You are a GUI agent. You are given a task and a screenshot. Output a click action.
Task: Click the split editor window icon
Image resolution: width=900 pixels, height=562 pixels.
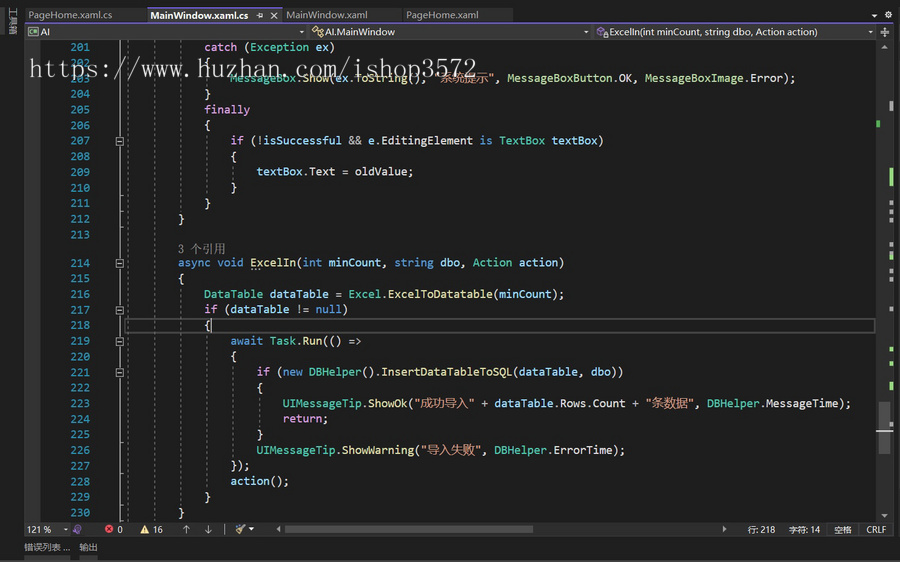coord(885,32)
